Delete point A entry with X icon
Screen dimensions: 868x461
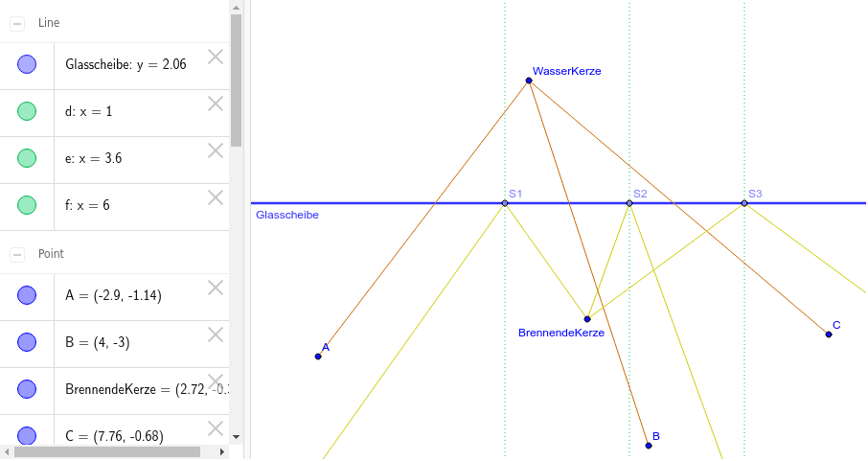tap(216, 288)
